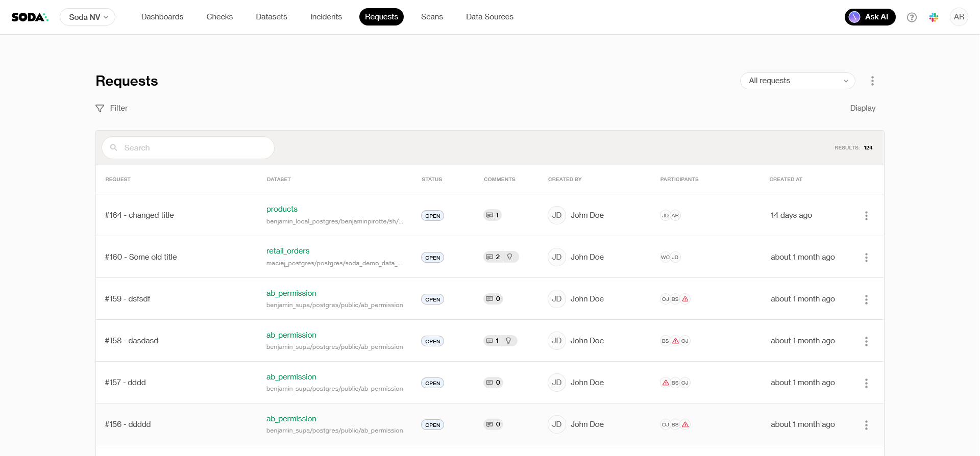Open row actions menu for request #158
Screen dimensions: 980x456
[866, 341]
